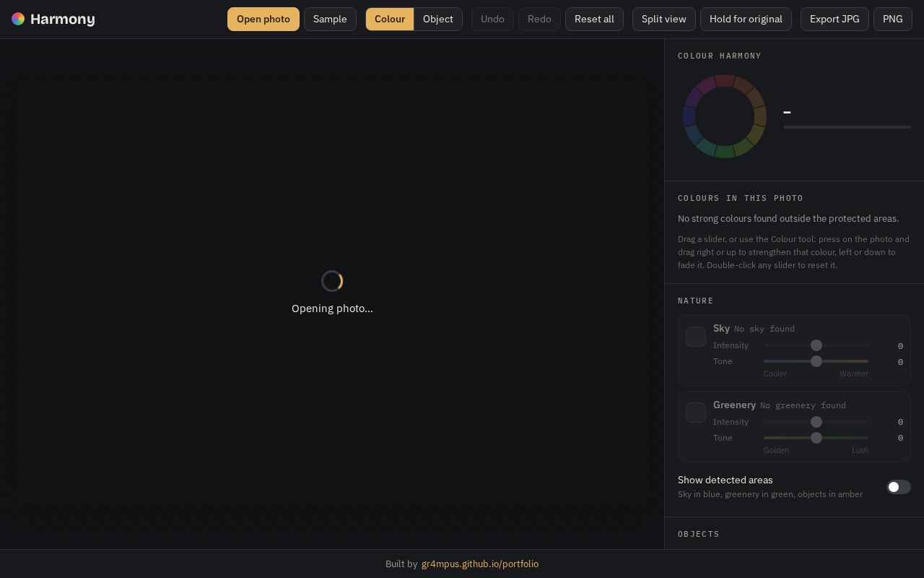The width and height of the screenshot is (924, 578).
Task: Click the Greenery Tone slider
Action: [x=816, y=438]
